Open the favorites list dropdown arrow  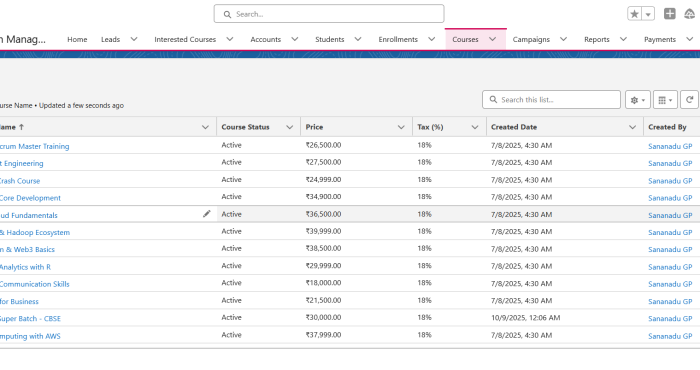[648, 14]
